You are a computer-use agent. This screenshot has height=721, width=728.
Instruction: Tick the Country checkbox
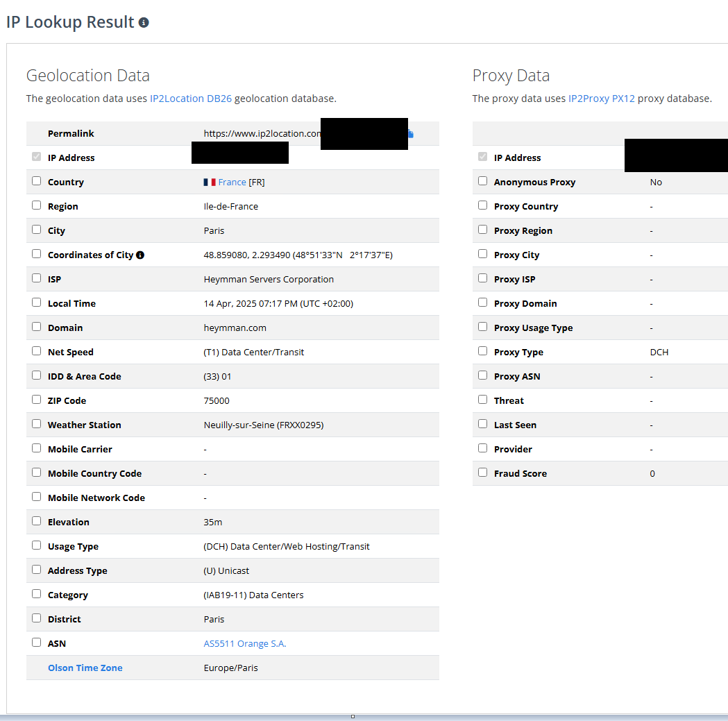point(37,181)
